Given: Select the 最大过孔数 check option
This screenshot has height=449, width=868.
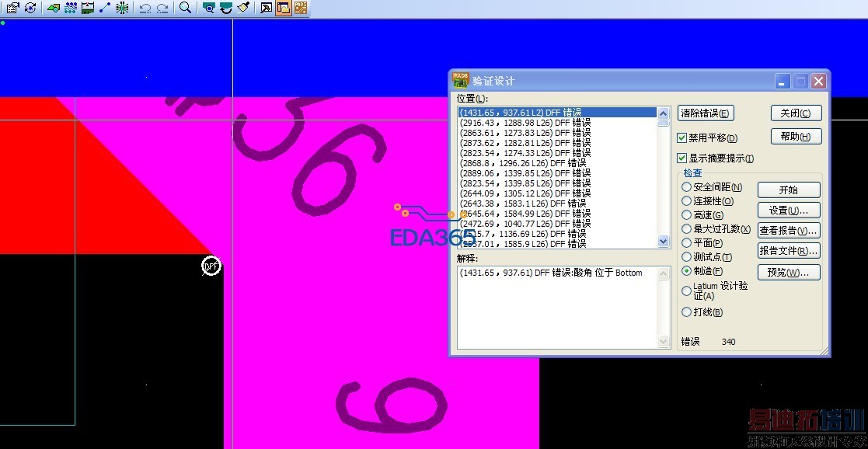Looking at the screenshot, I should (686, 228).
